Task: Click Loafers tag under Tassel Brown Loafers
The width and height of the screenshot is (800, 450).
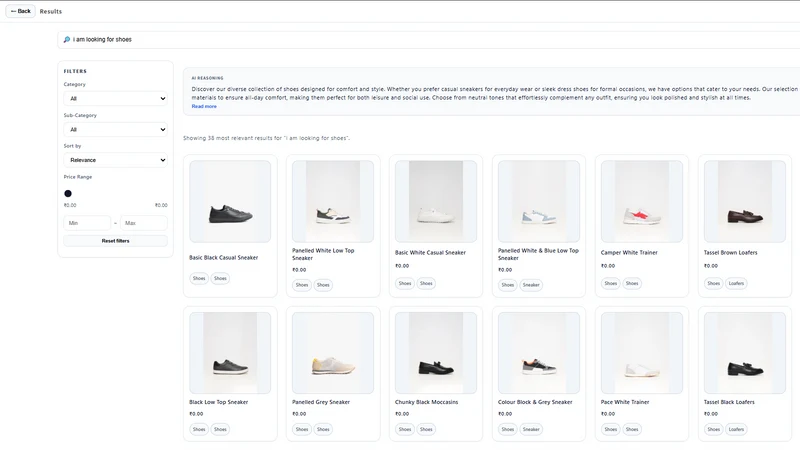Action: [x=736, y=283]
